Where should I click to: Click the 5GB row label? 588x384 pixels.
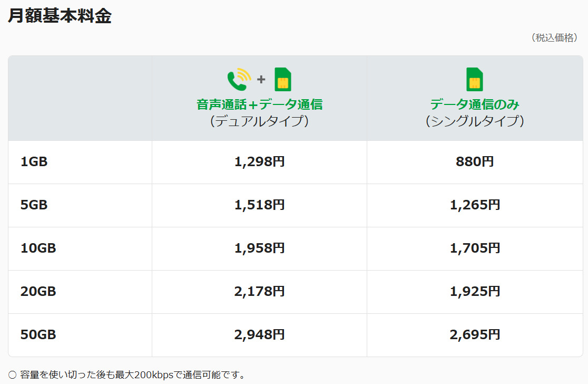point(34,205)
